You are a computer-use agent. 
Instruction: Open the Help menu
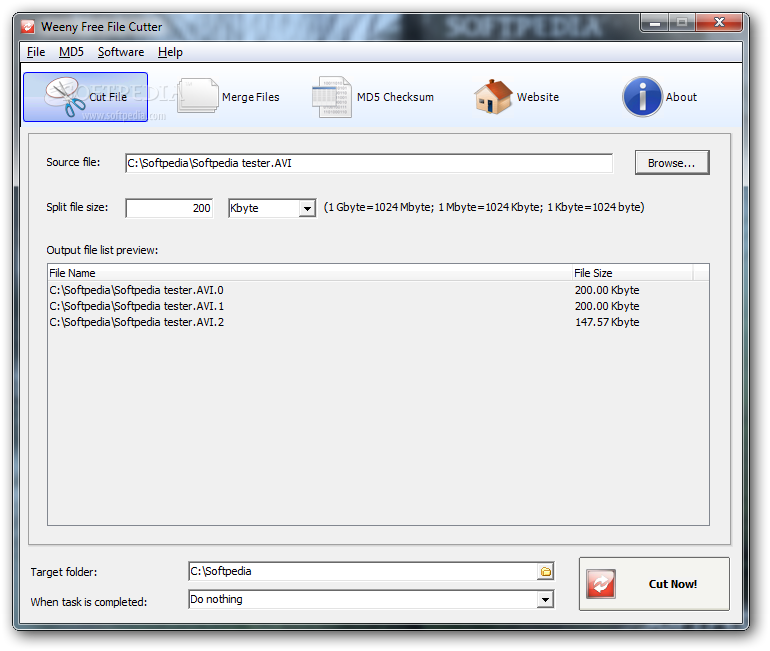pos(170,52)
